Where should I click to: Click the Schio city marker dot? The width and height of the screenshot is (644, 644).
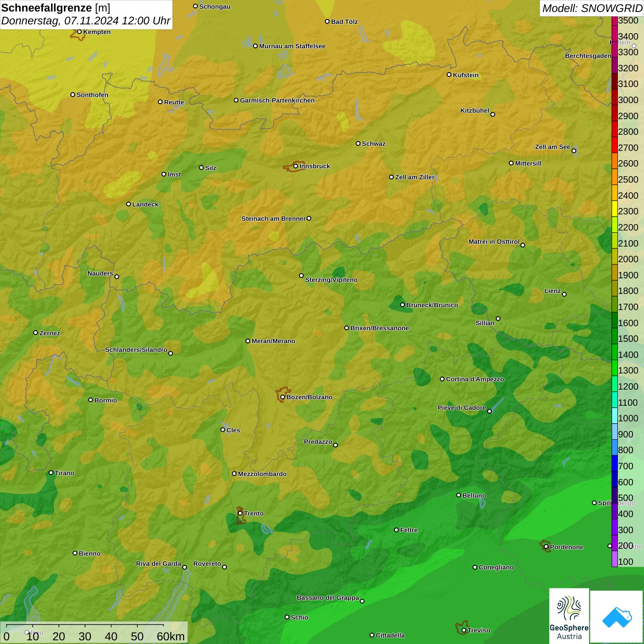(287, 617)
